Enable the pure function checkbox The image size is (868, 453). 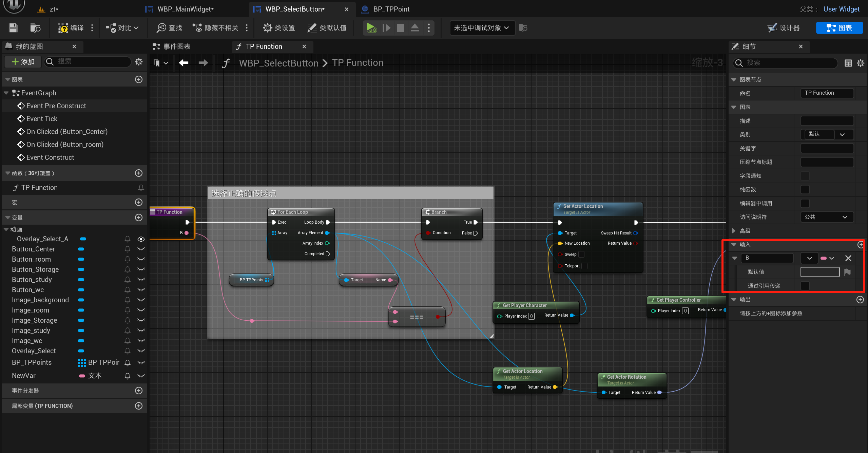[805, 190]
